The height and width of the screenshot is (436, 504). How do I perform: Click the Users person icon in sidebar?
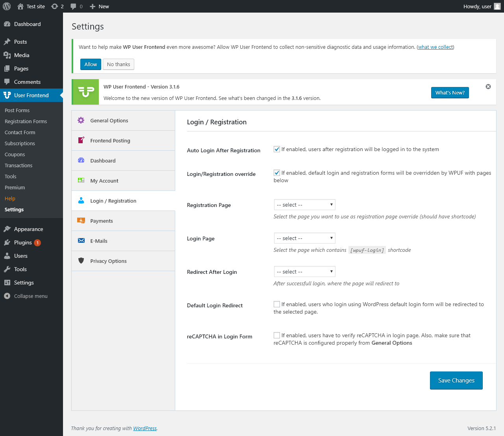pyautogui.click(x=7, y=256)
